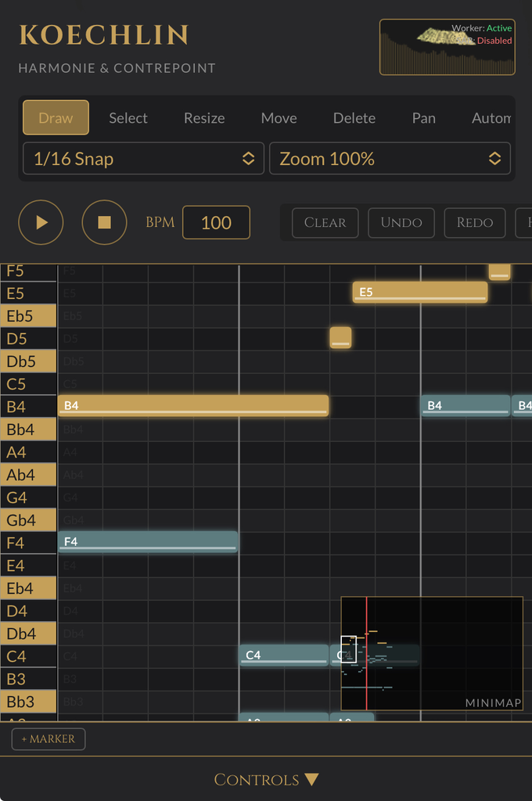Activate the Resize tool
The width and height of the screenshot is (532, 801).
204,118
